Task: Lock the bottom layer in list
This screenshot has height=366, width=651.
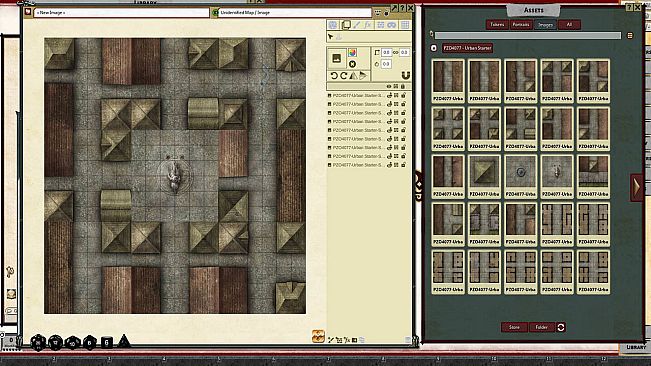Action: pos(403,165)
